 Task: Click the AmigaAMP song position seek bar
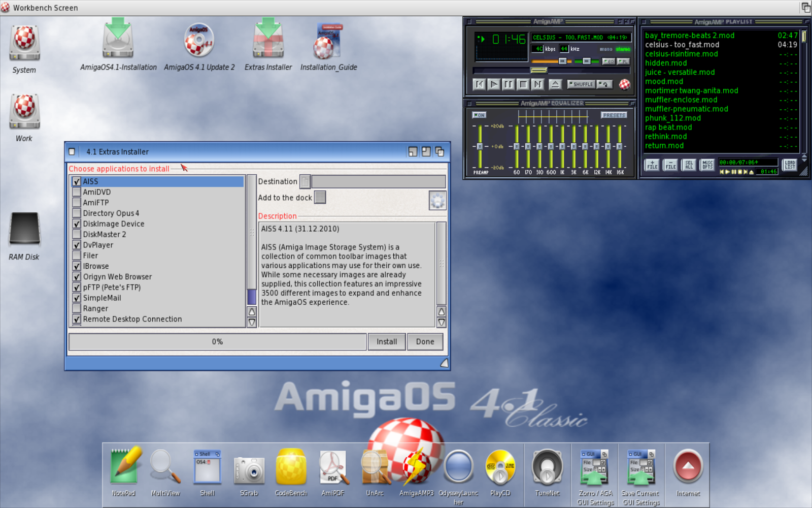click(551, 70)
